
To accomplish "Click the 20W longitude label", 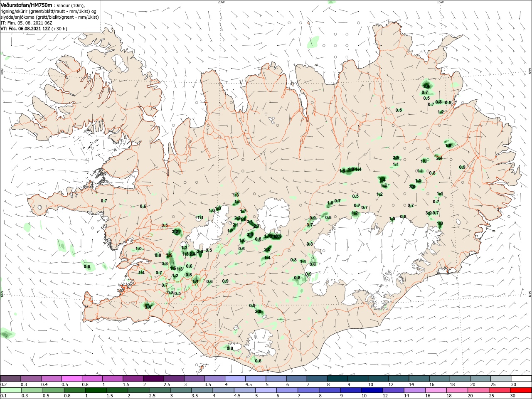I will (x=221, y=2).
